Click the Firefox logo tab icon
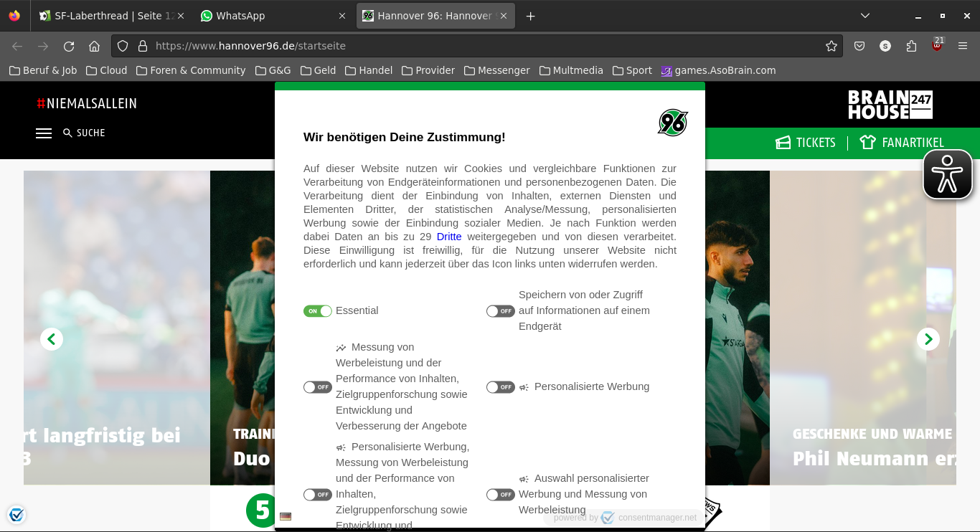980x532 pixels. (x=15, y=16)
